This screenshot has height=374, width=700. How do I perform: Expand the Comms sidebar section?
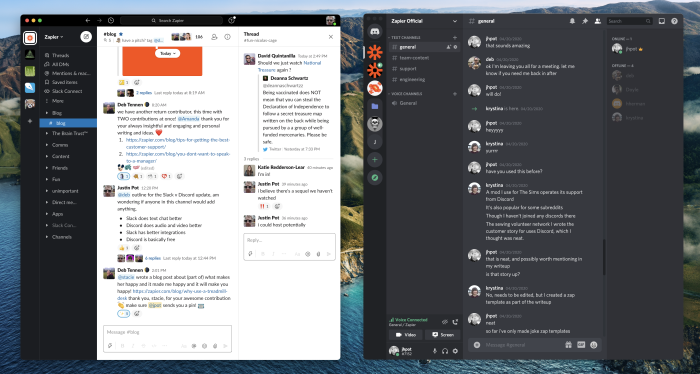pyautogui.click(x=47, y=145)
